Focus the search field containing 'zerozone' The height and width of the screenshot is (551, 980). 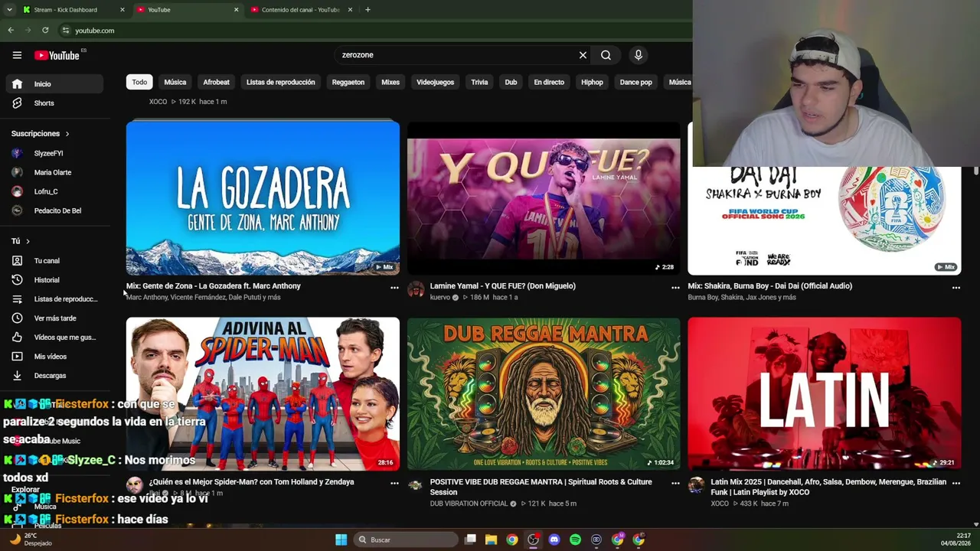pos(456,55)
